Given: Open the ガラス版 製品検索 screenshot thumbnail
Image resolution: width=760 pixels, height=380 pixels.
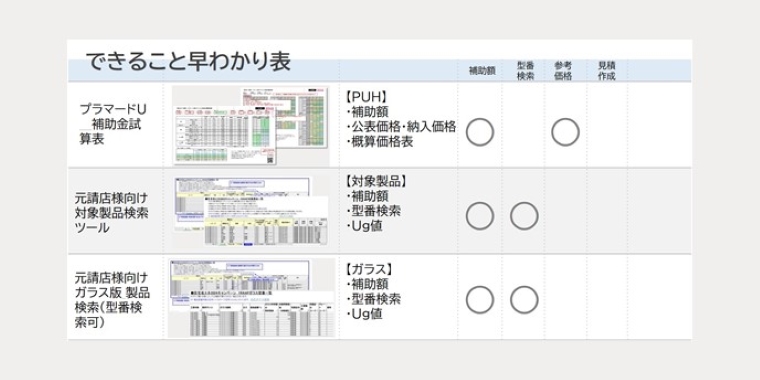Looking at the screenshot, I should click(x=252, y=298).
